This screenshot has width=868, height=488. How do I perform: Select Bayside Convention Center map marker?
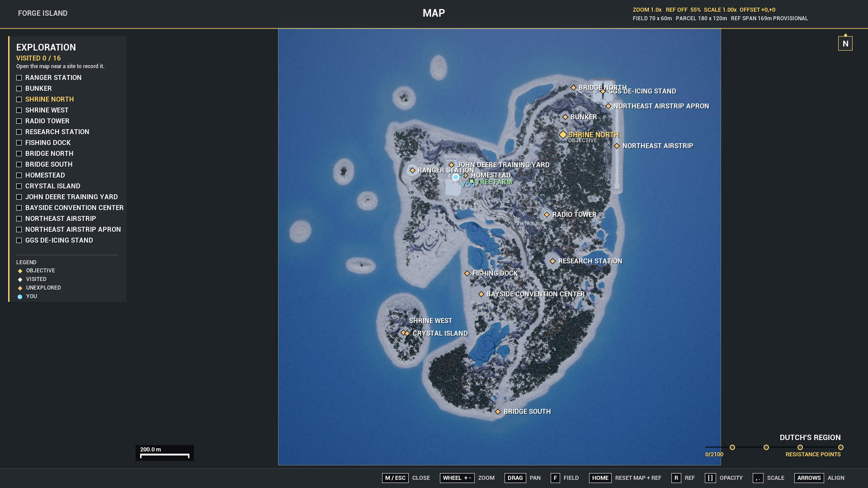point(481,294)
